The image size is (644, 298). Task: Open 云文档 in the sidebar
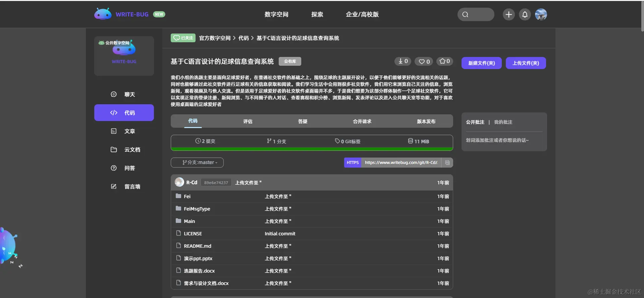(124, 150)
